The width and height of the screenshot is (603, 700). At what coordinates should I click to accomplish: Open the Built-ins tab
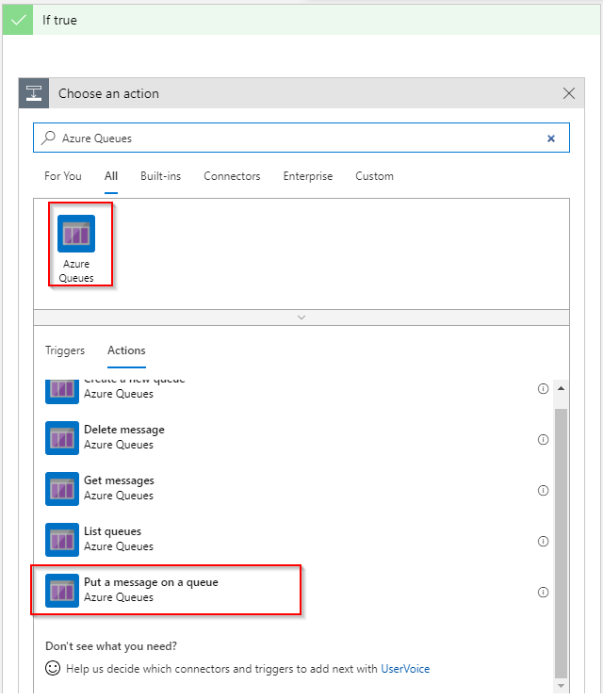[161, 176]
